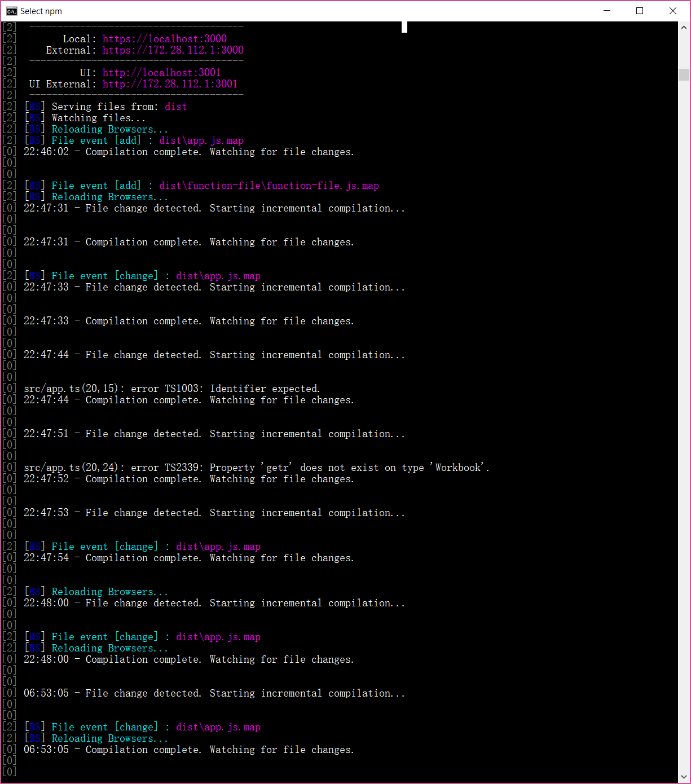Click the UI External http://172.28.112.1:3001 address
The image size is (691, 784).
point(170,83)
